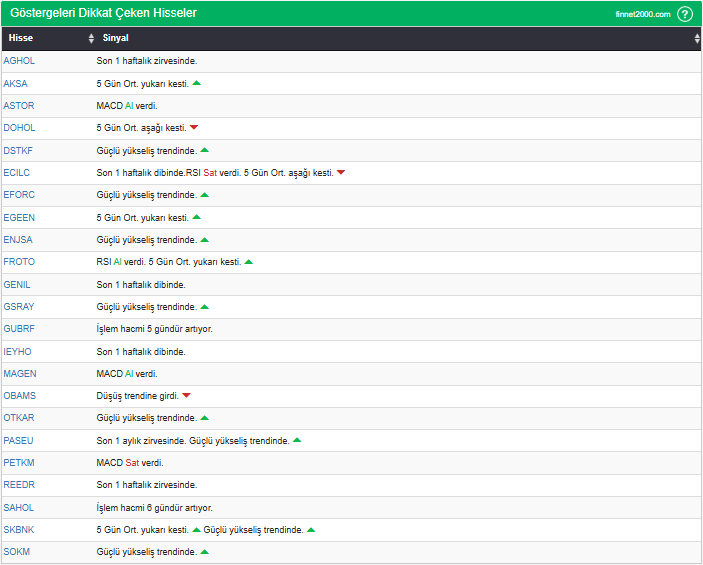Screen dimensions: 703x565
Task: Click the Hisse column header
Action: (21, 39)
